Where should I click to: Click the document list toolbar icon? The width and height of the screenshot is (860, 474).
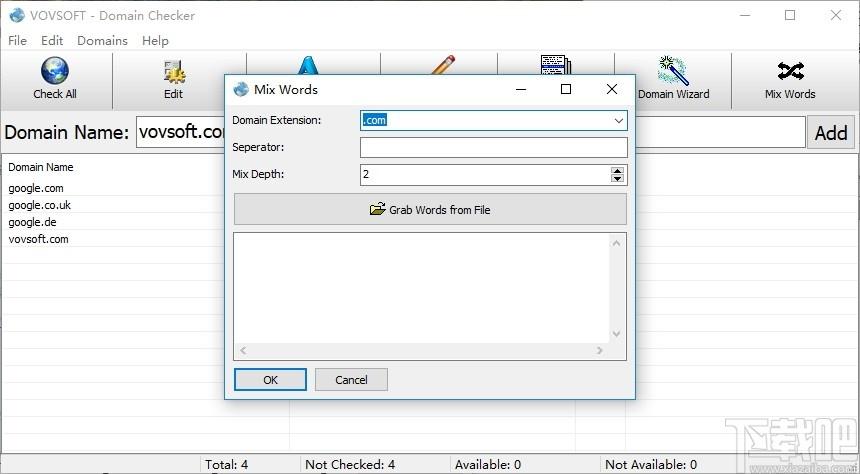coord(556,64)
